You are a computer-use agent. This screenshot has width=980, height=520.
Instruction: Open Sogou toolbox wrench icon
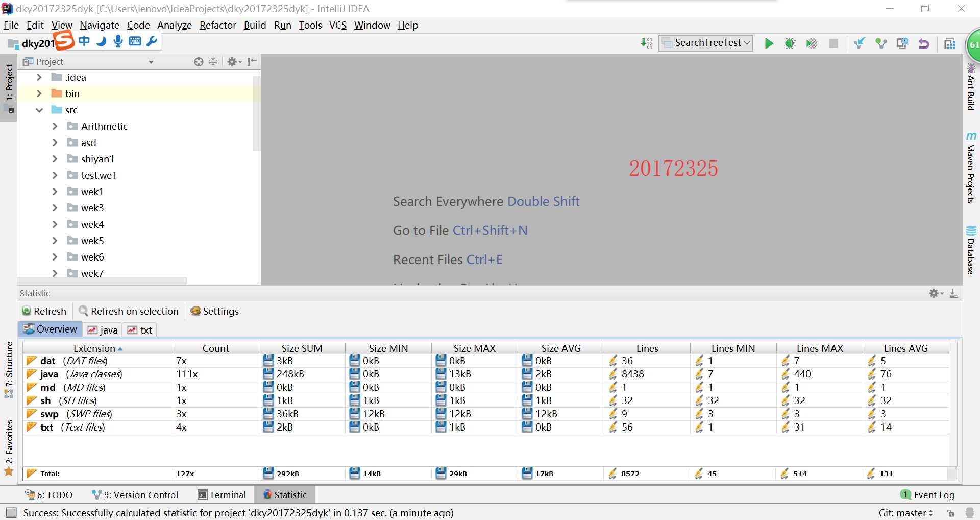click(152, 41)
